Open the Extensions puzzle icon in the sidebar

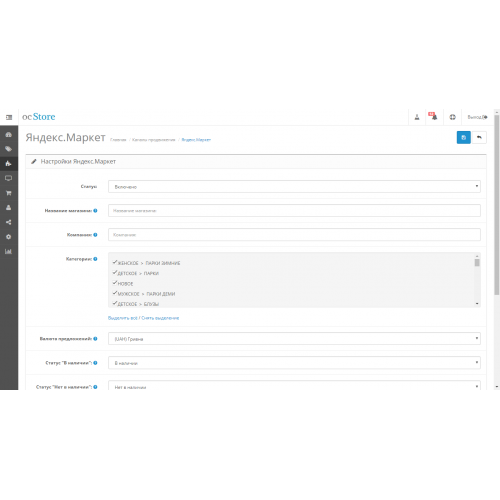pyautogui.click(x=9, y=164)
